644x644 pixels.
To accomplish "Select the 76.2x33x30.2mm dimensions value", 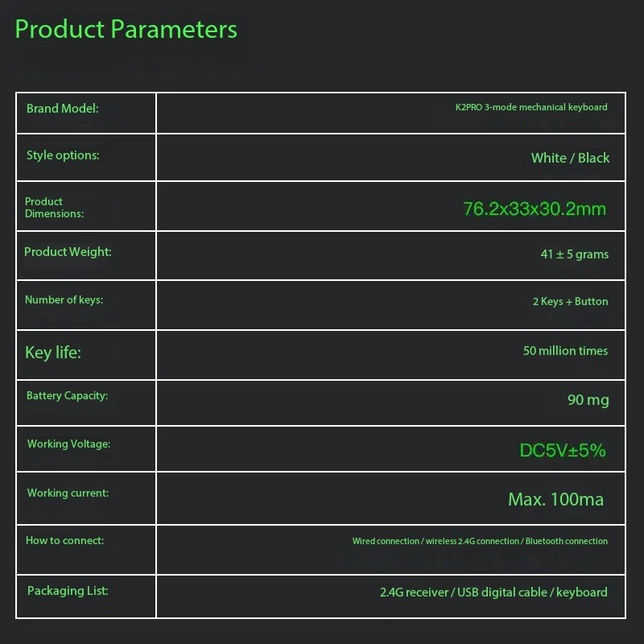I will point(535,209).
